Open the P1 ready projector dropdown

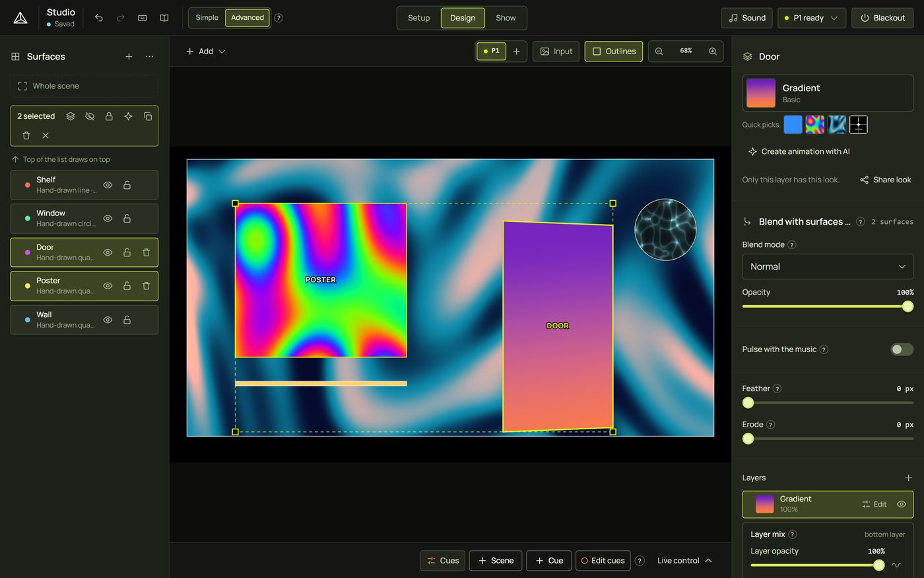pyautogui.click(x=812, y=18)
